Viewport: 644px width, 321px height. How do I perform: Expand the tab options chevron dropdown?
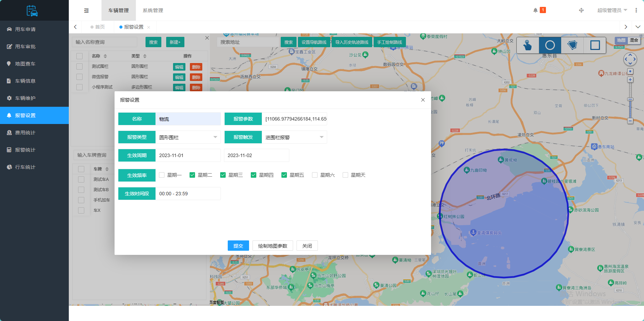point(638,27)
